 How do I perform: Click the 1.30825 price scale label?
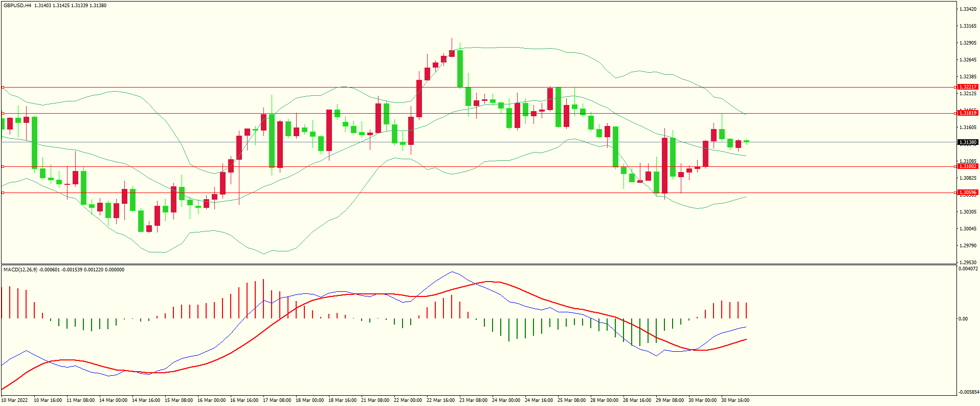pos(968,178)
